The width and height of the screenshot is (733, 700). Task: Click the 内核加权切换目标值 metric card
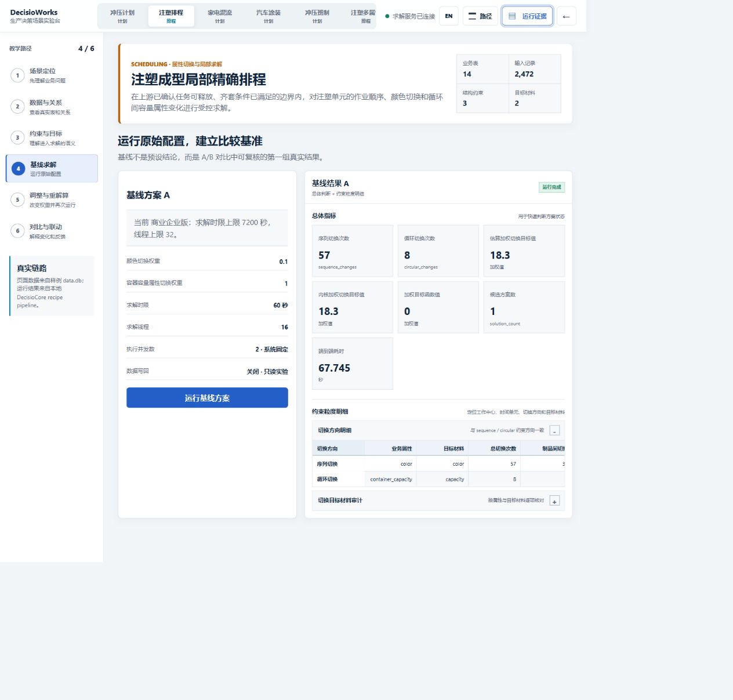tap(353, 307)
